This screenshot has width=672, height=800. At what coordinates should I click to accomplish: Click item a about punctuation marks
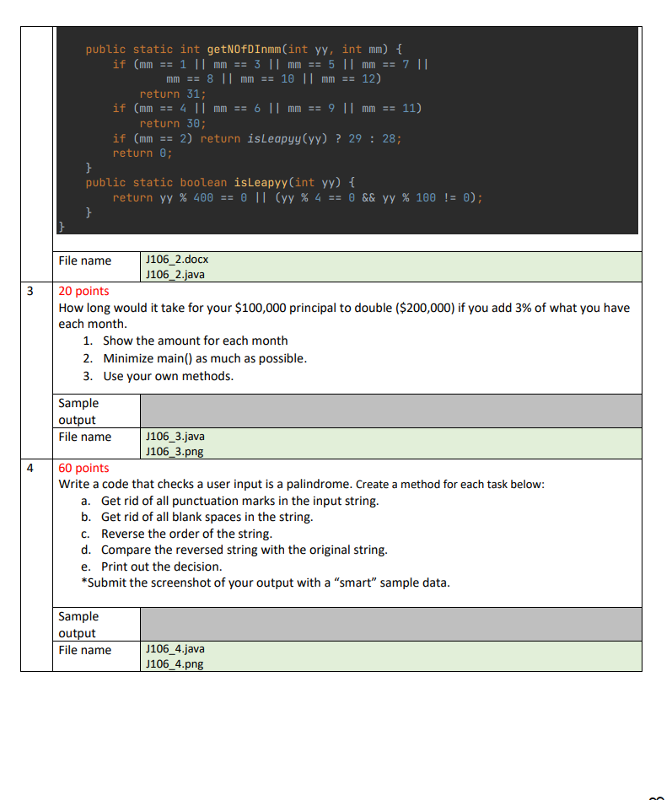pos(239,501)
